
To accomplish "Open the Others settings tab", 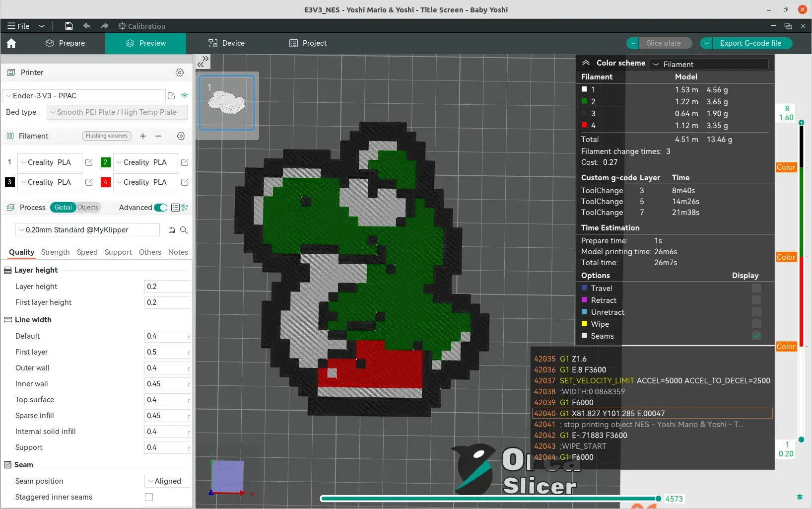I will point(150,252).
